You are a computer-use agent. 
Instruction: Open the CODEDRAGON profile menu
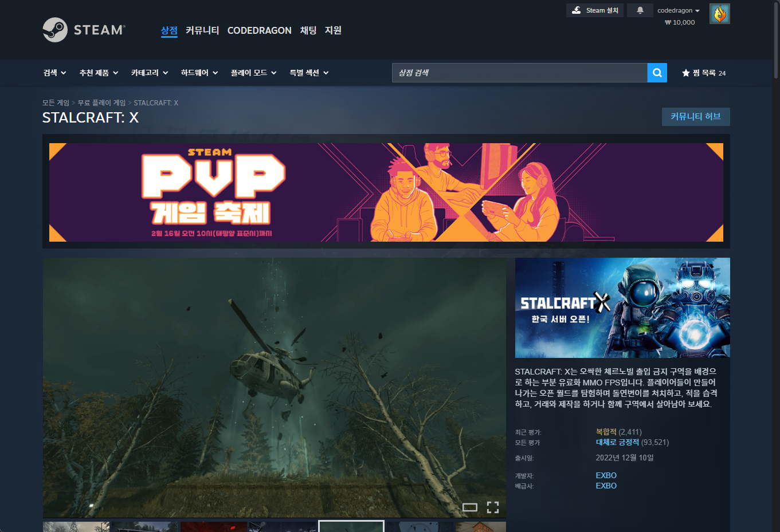click(260, 30)
